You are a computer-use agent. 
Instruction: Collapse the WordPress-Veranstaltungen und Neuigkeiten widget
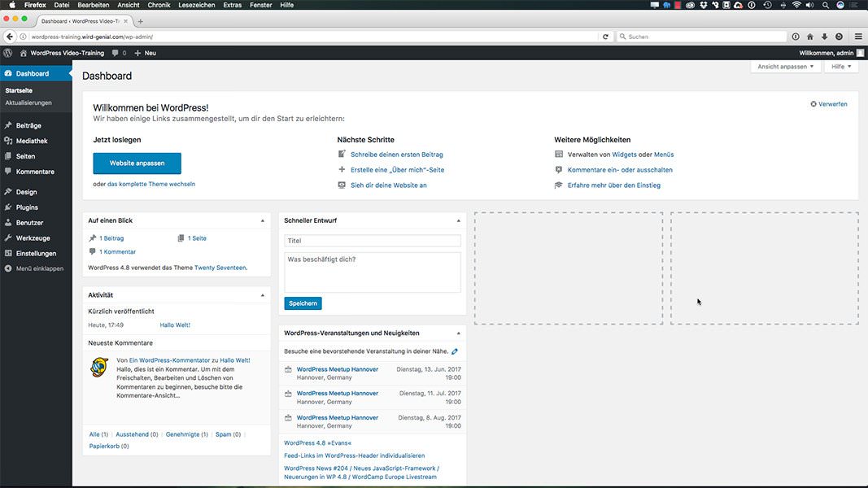pos(458,333)
